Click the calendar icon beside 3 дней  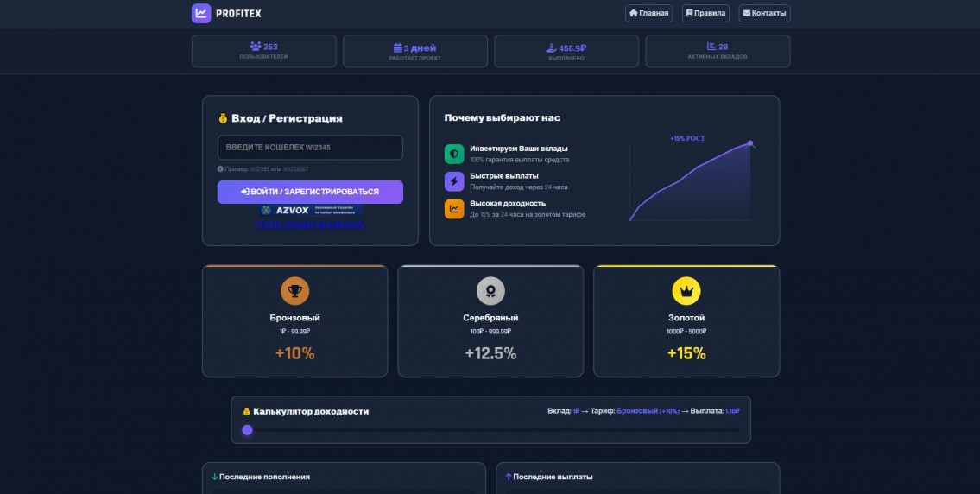398,48
